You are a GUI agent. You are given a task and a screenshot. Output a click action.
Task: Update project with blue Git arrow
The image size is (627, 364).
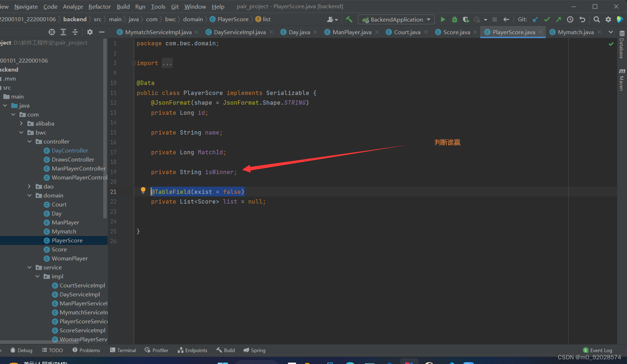click(x=535, y=19)
